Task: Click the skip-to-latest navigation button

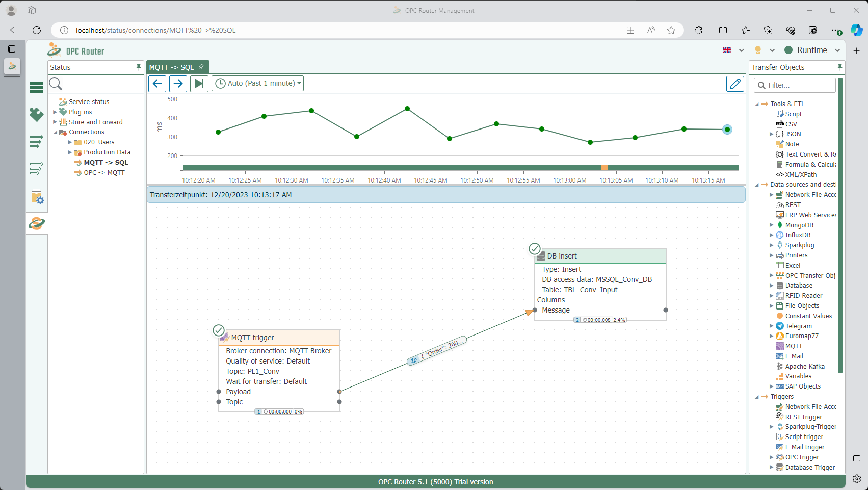Action: coord(199,83)
